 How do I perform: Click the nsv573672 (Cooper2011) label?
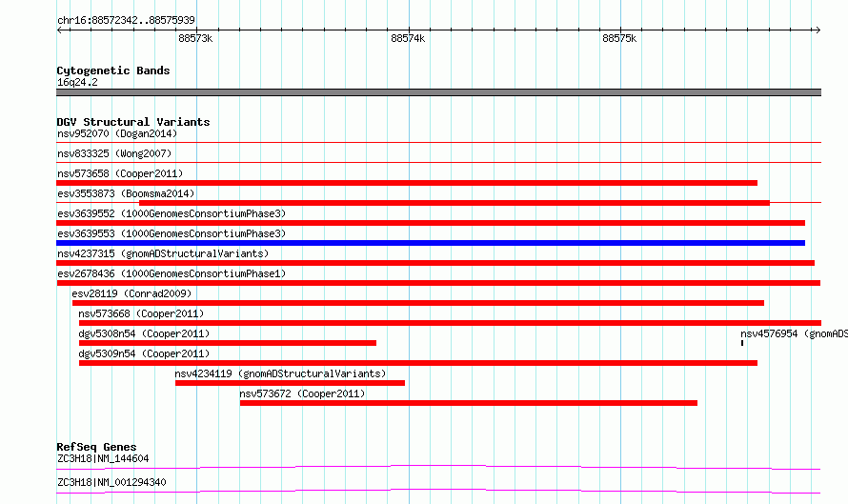(302, 393)
